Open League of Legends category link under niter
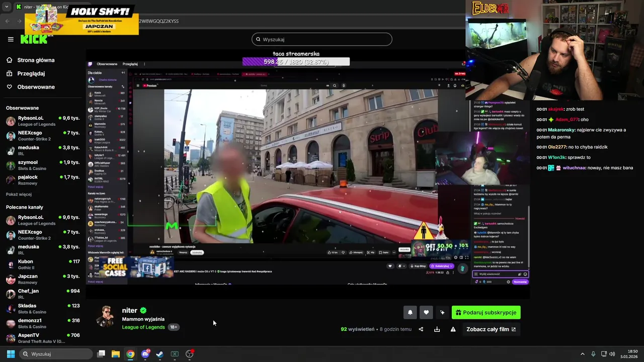The height and width of the screenshot is (362, 644). tap(143, 327)
